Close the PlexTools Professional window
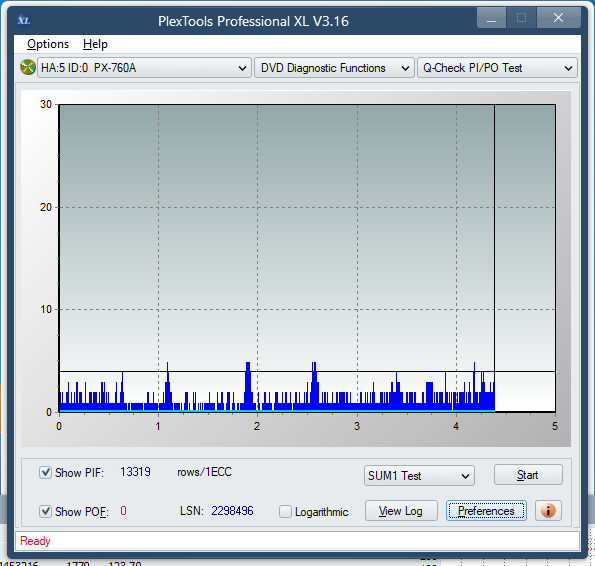Image resolution: width=595 pixels, height=566 pixels. point(558,18)
